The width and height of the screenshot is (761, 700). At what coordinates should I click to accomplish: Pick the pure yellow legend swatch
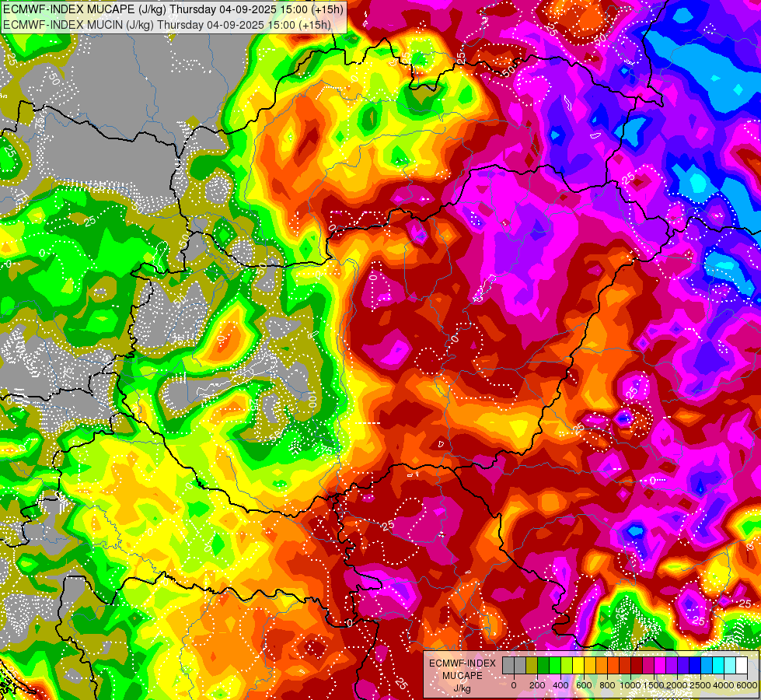pos(578,665)
